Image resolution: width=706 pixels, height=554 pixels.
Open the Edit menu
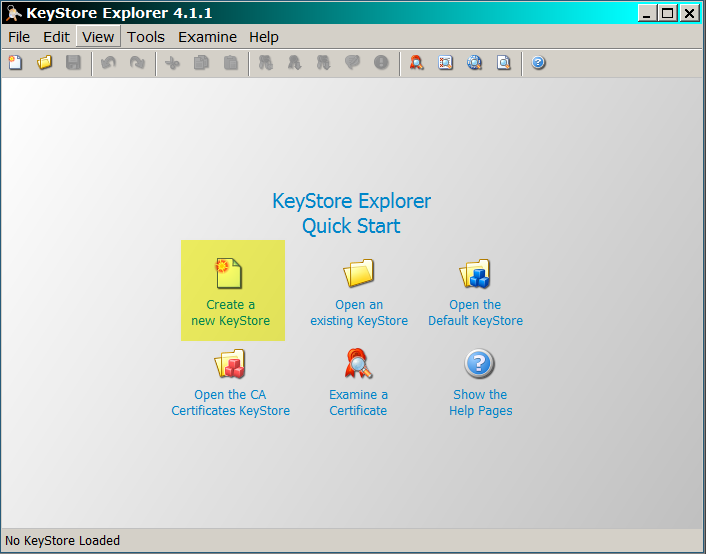point(56,37)
